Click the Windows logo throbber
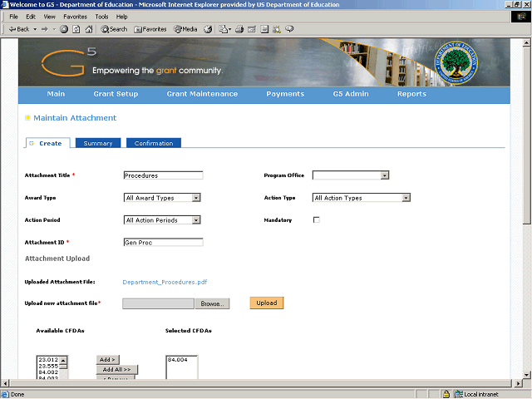The height and width of the screenshot is (399, 532). tap(521, 17)
